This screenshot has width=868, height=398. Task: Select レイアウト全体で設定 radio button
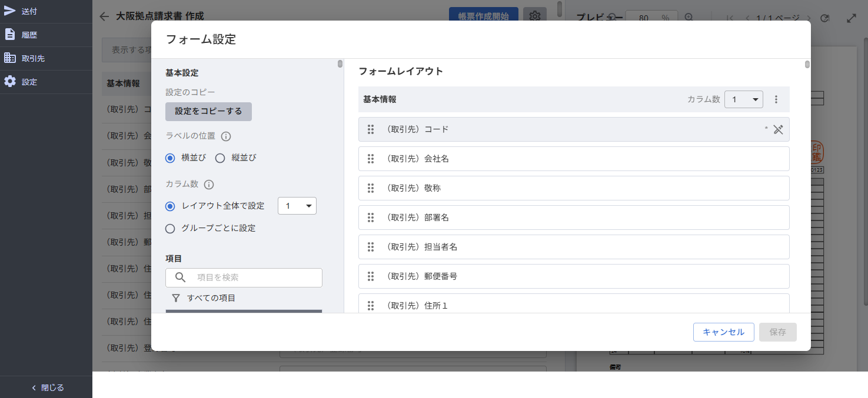(x=171, y=206)
